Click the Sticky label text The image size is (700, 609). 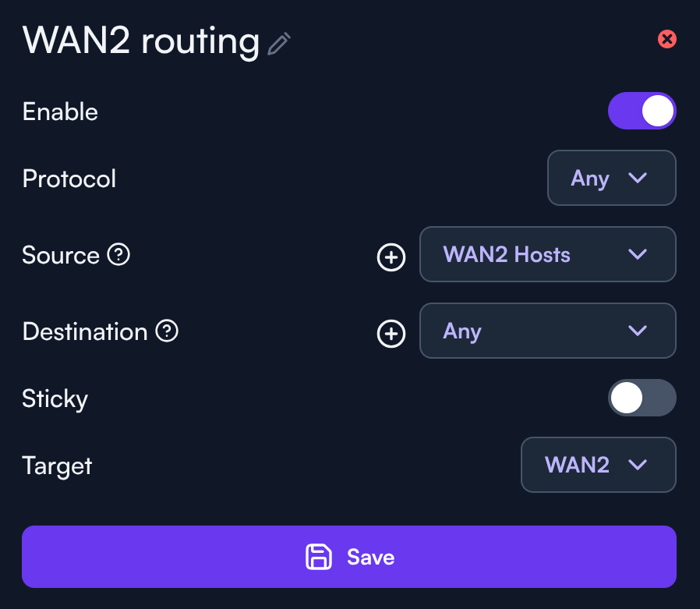55,398
